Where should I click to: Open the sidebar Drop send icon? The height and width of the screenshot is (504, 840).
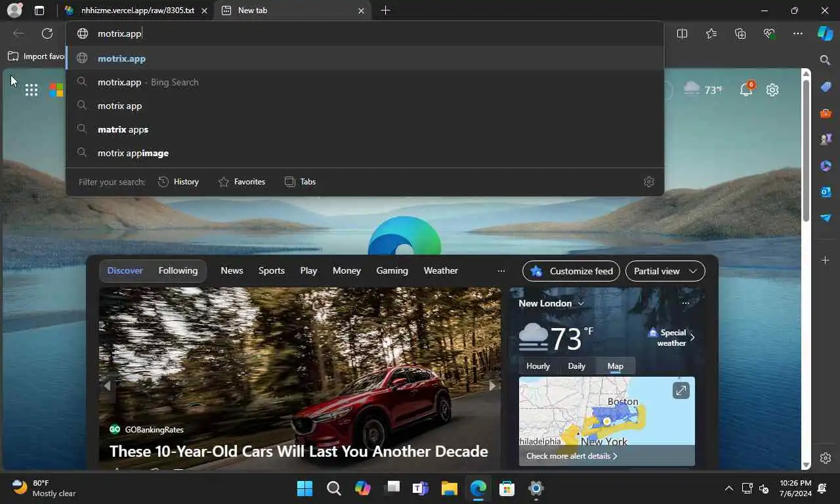tap(826, 218)
